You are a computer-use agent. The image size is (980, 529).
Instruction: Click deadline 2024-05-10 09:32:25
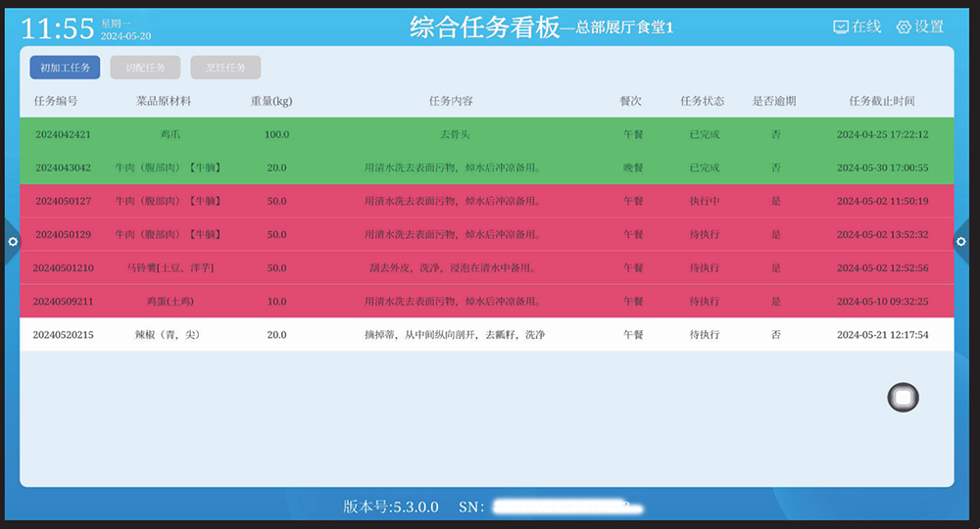pos(883,301)
